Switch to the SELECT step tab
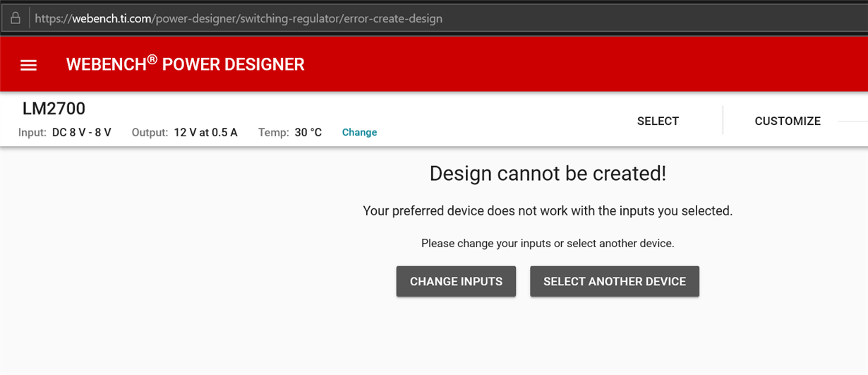Image resolution: width=868 pixels, height=375 pixels. click(658, 121)
